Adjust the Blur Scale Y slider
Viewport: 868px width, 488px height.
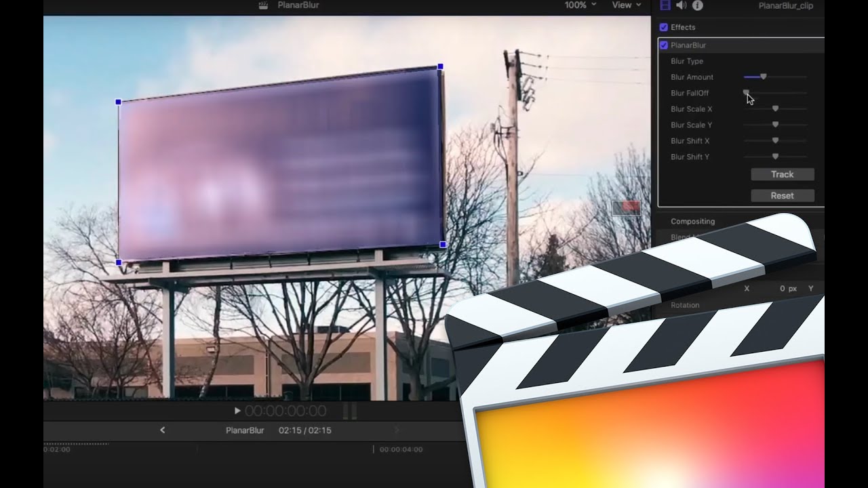pos(775,125)
